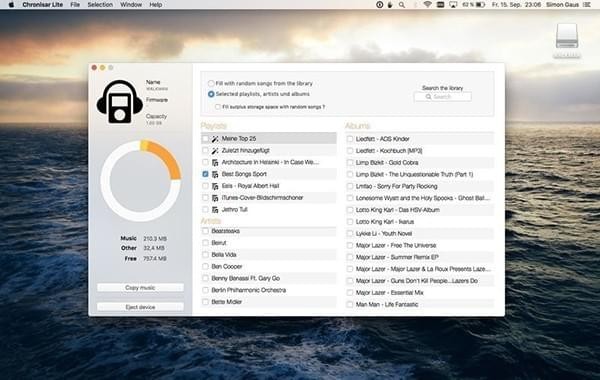Click the Copy music button
Screen dimensions: 600x380
tap(140, 287)
